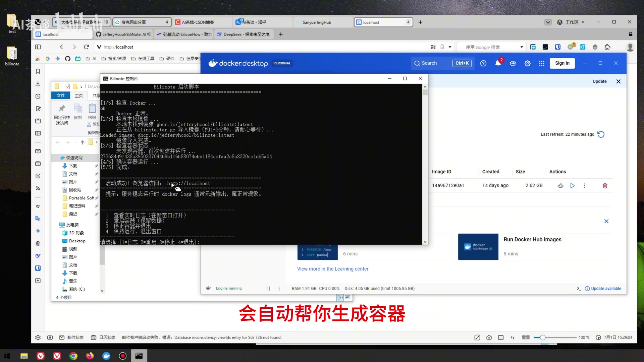Open the Docker Search box
This screenshot has width=644, height=362.
(443, 63)
